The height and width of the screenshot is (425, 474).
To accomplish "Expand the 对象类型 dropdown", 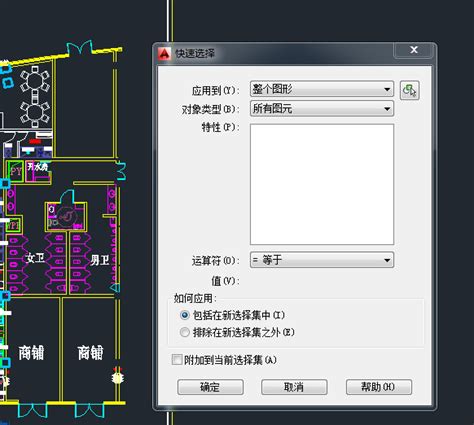I will (322, 108).
